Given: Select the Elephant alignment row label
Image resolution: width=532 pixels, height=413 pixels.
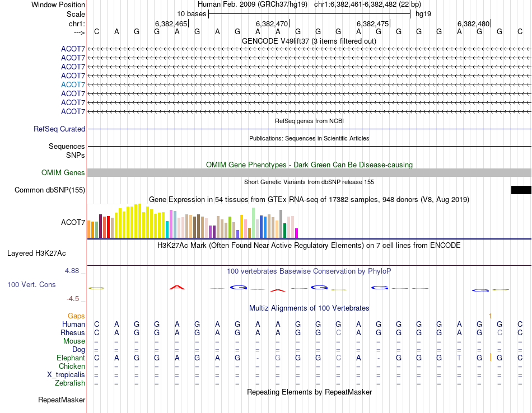Looking at the screenshot, I should pos(71,358).
